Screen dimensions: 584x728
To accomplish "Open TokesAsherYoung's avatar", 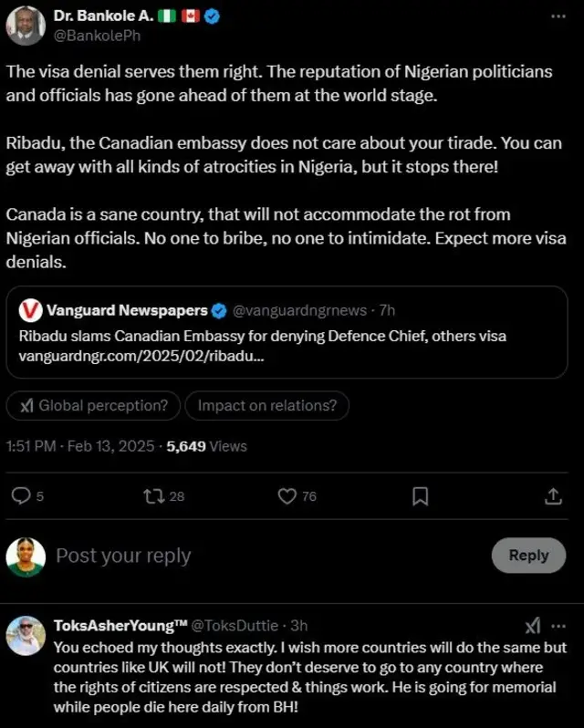I will pos(25,635).
